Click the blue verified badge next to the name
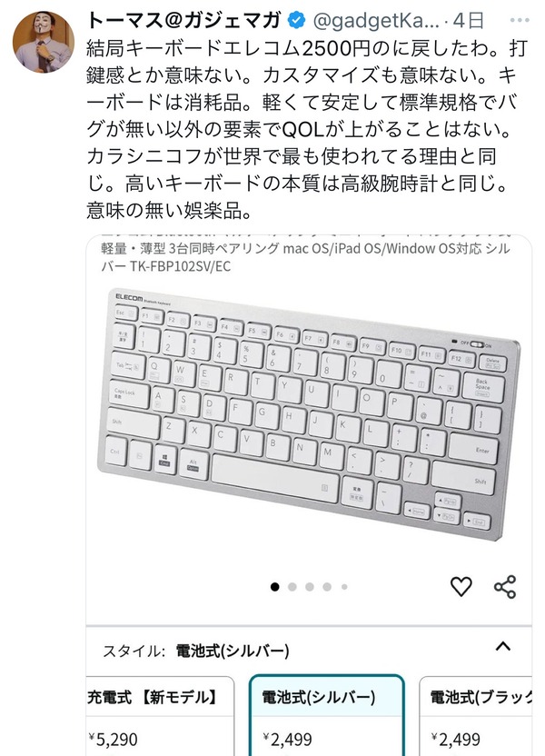This screenshot has width=545, height=756. coord(297,20)
